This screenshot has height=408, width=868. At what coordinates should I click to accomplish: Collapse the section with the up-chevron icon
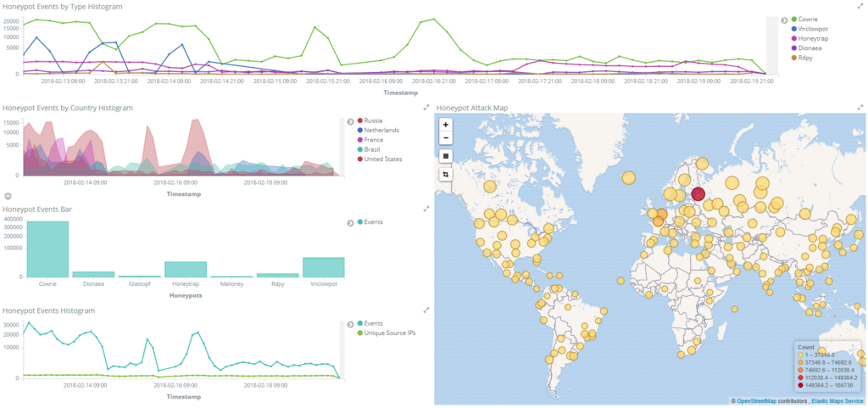pos(8,197)
